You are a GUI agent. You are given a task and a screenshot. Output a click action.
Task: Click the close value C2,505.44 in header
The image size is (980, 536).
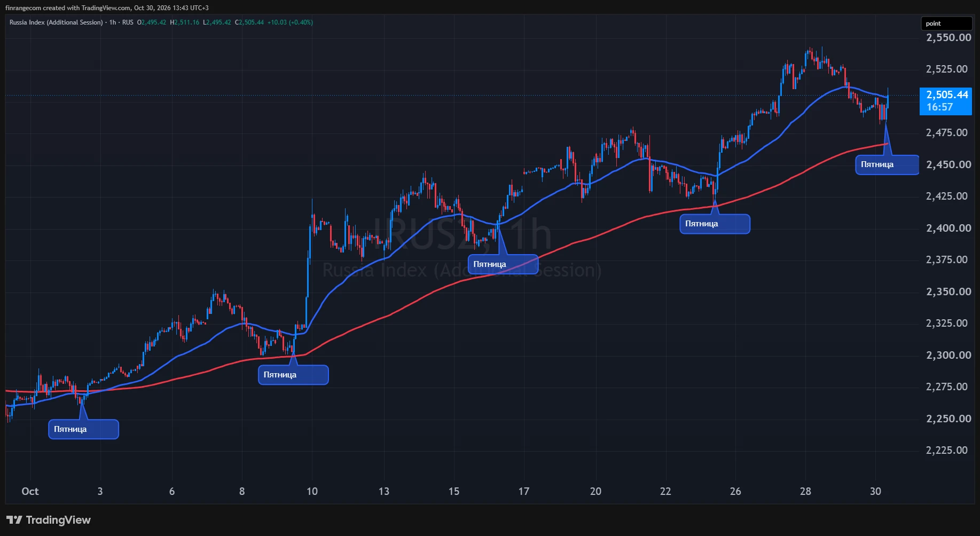coord(249,22)
